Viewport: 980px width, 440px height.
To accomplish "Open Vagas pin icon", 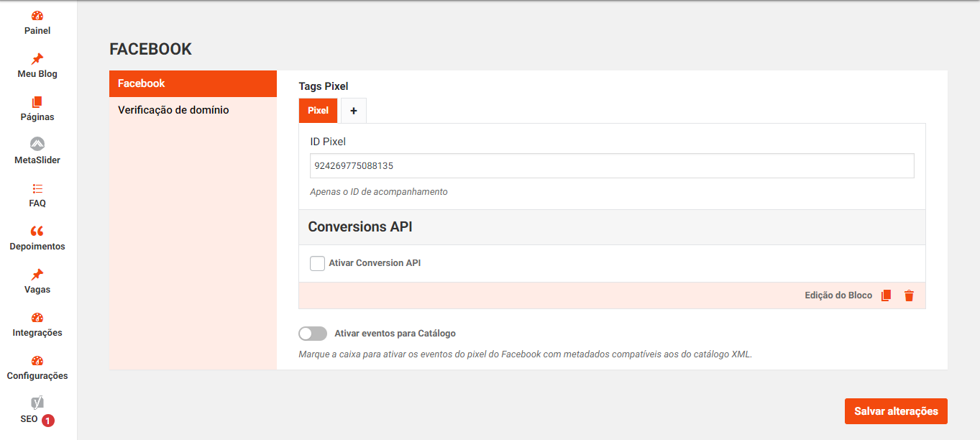I will click(37, 275).
